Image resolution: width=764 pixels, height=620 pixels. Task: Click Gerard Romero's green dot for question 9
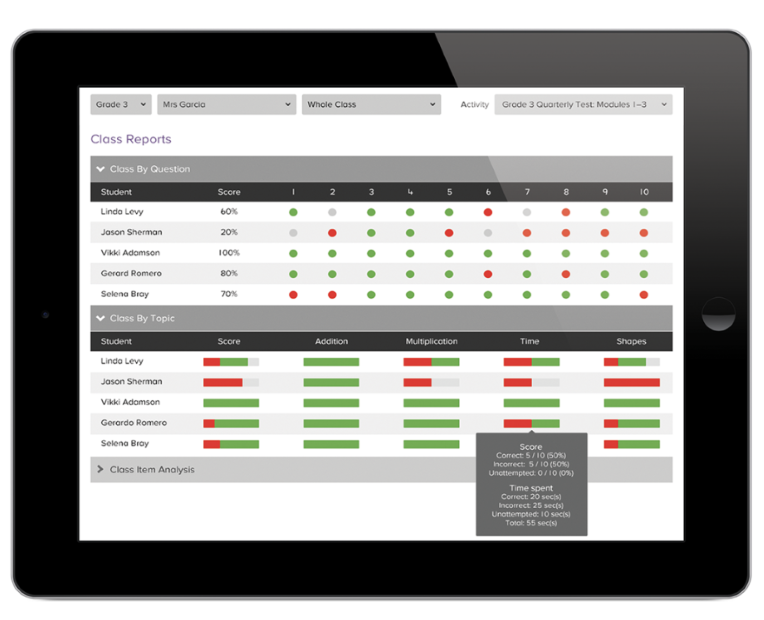point(605,274)
